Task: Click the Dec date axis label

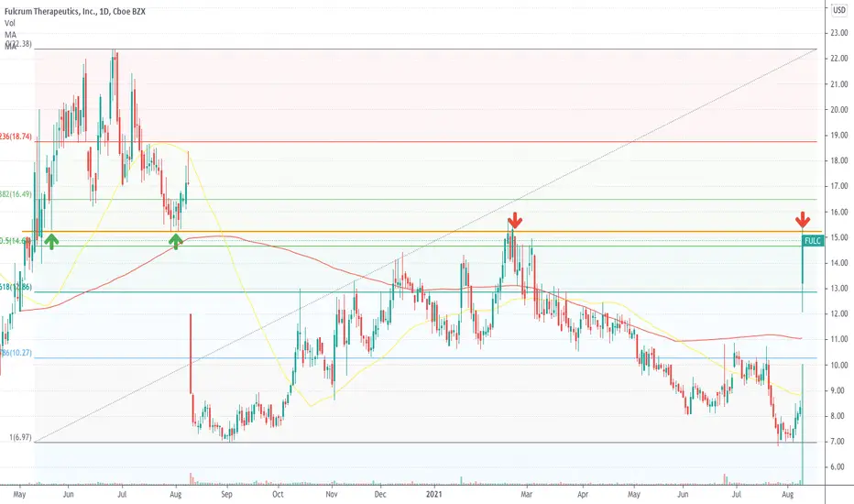Action: [380, 495]
